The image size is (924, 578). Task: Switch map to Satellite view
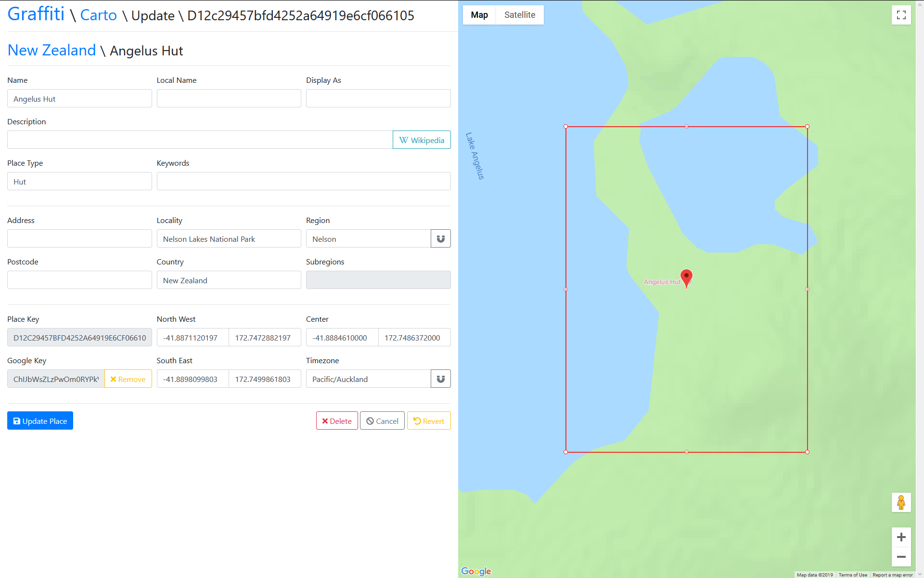[x=519, y=15]
